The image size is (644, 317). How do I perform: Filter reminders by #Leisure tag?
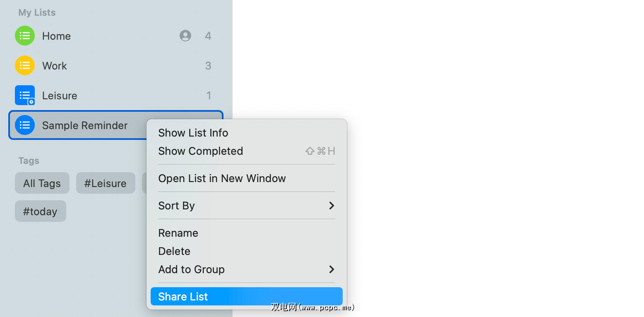(106, 183)
